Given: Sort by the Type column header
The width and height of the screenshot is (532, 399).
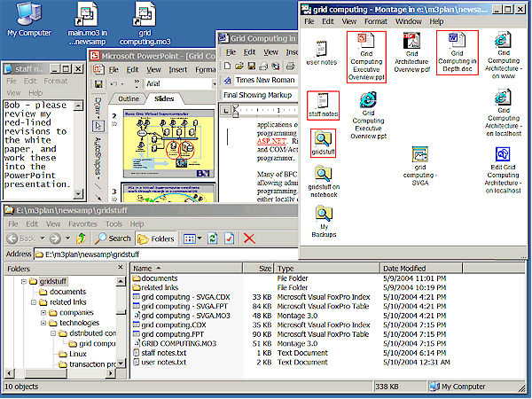Looking at the screenshot, I should coord(326,269).
